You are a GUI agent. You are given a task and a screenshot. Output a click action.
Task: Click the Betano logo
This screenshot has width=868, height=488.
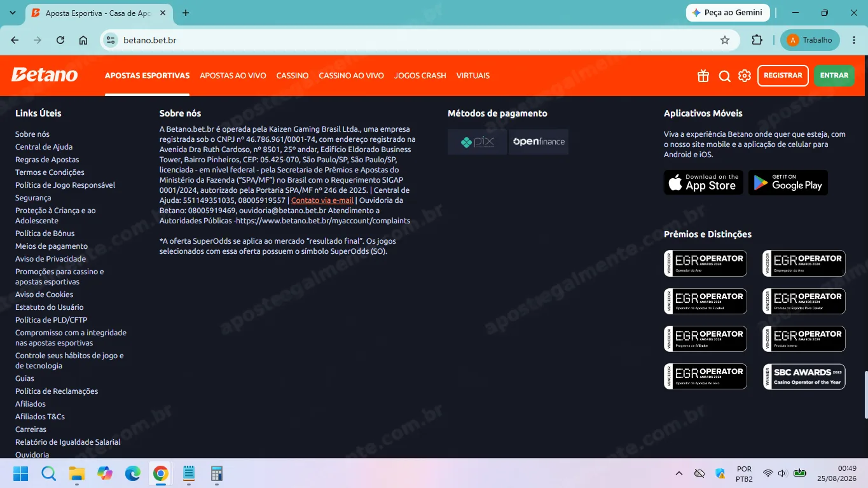[x=45, y=75]
